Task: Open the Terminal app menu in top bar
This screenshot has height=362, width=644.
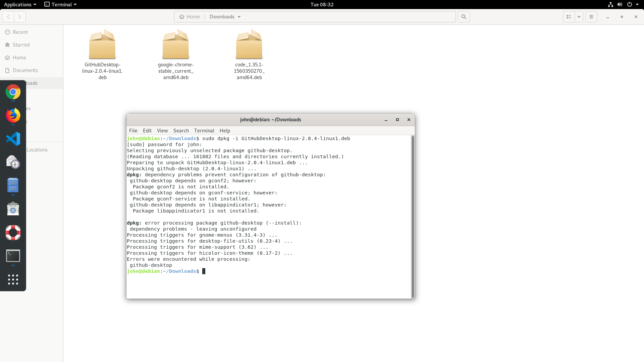Action: pos(61,4)
